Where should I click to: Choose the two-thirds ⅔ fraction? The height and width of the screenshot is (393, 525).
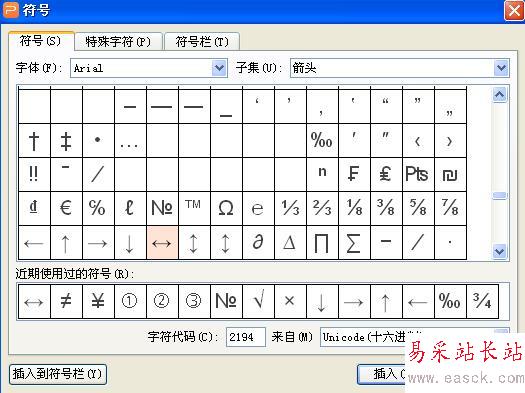pyautogui.click(x=322, y=208)
